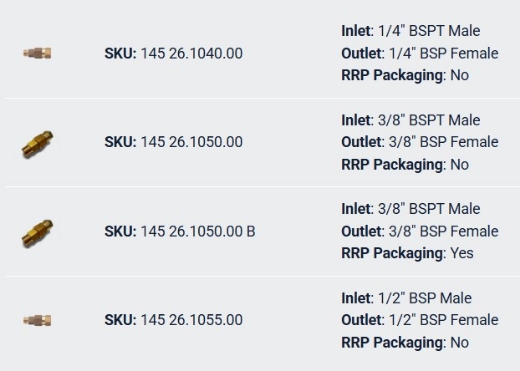Select the Inlet 1/2" BSP Male spec
The width and height of the screenshot is (520, 371).
point(406,298)
